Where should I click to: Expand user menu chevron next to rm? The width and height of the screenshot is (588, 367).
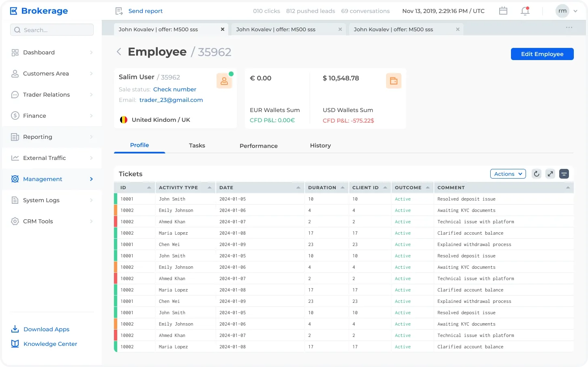pyautogui.click(x=575, y=11)
